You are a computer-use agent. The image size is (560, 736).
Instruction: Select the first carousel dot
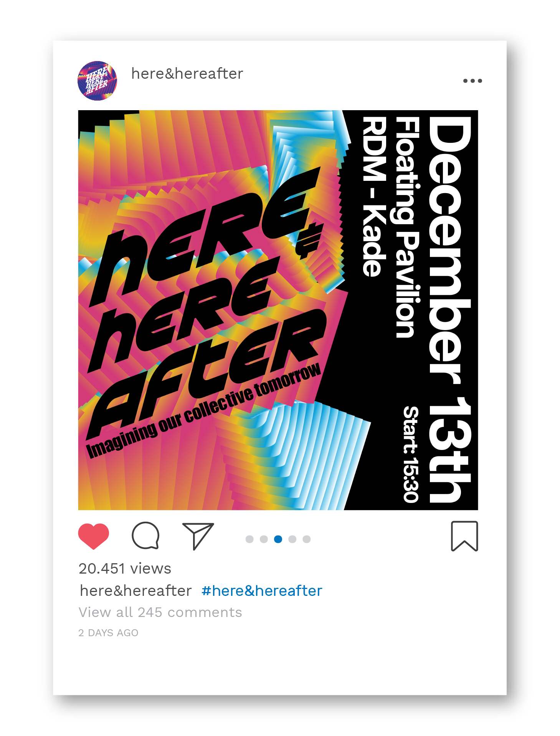click(x=249, y=539)
